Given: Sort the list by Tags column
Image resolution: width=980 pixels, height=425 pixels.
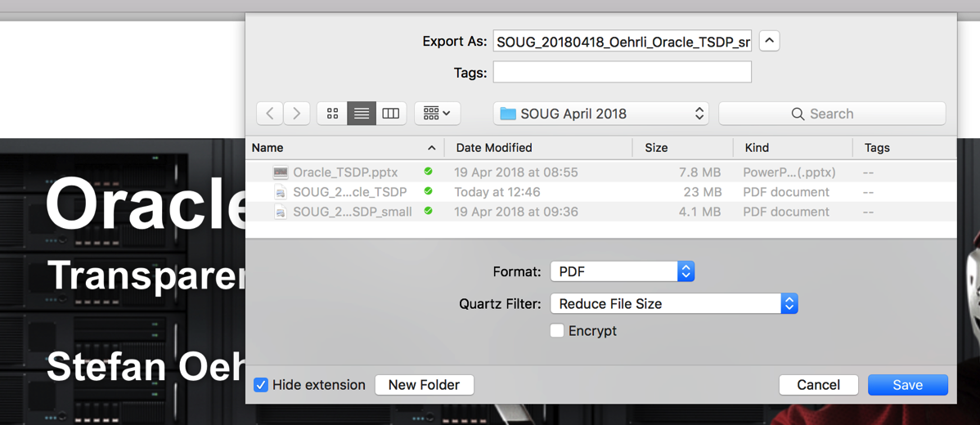Looking at the screenshot, I should [x=905, y=148].
